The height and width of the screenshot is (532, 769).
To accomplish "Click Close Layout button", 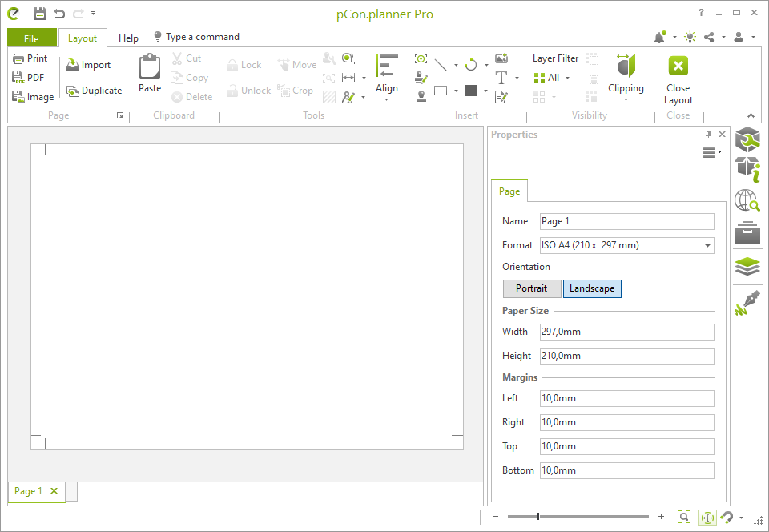I will 678,79.
